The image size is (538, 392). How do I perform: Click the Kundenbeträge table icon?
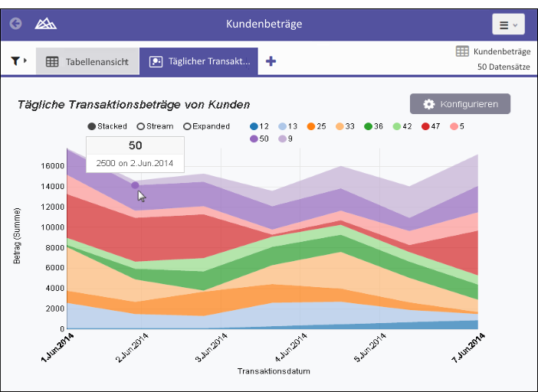click(x=462, y=51)
